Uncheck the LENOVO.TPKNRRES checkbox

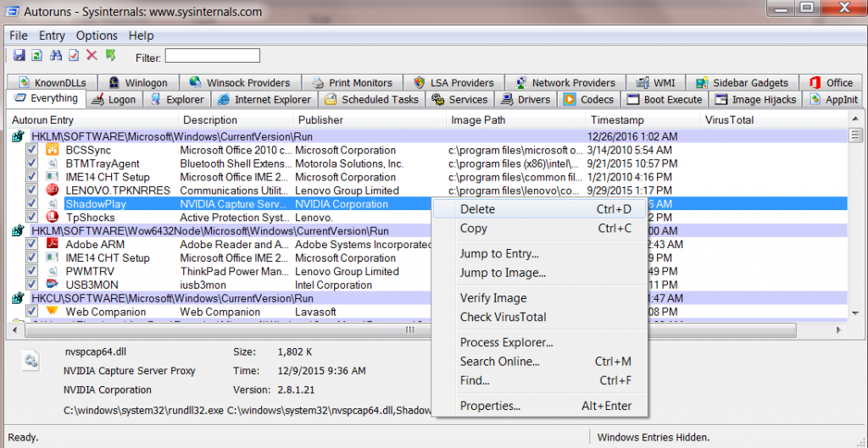tap(31, 191)
